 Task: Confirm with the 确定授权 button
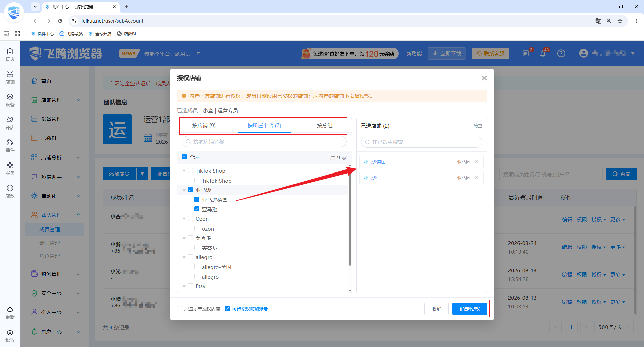tap(470, 309)
